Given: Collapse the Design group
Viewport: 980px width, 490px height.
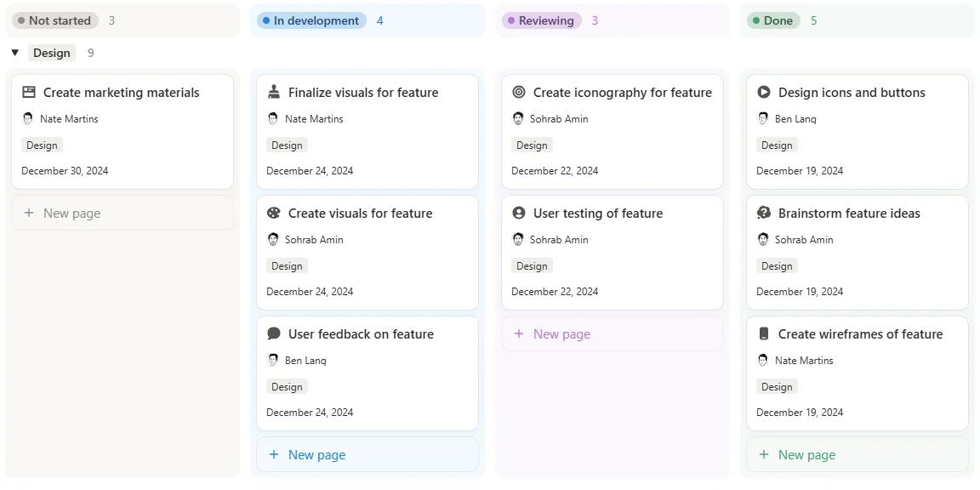Looking at the screenshot, I should (x=14, y=52).
